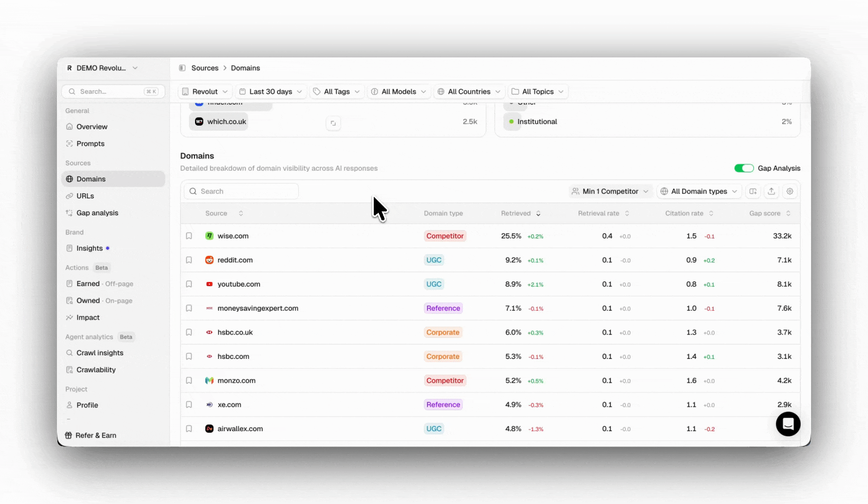The height and width of the screenshot is (504, 868).
Task: Click the wise.com favicon
Action: tap(210, 236)
